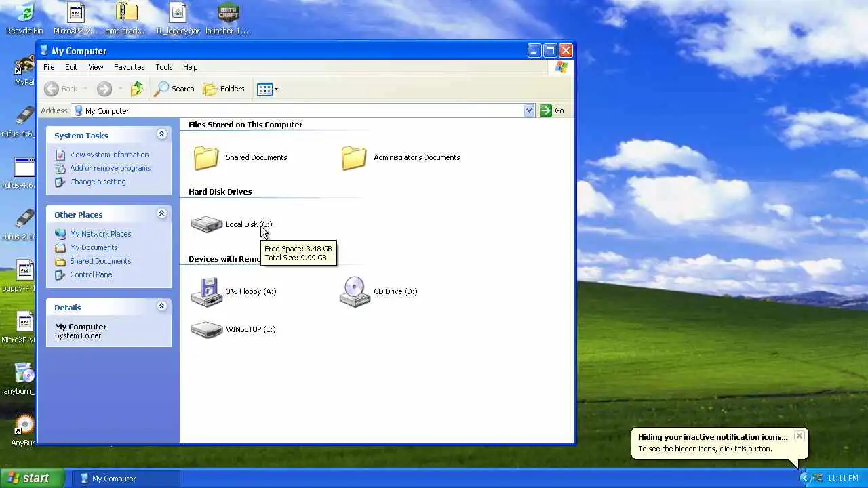868x488 pixels.
Task: Select the launcher-1 desktop icon
Action: coord(228,12)
